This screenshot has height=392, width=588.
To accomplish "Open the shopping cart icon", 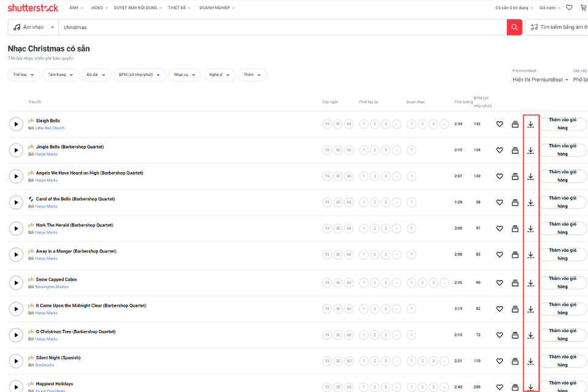I will (584, 7).
